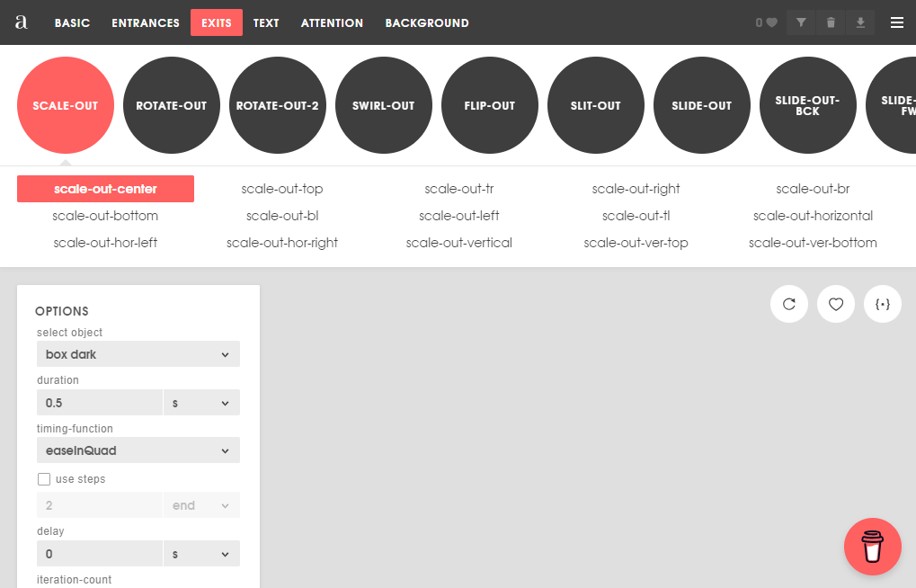Viewport: 916px width, 588px height.
Task: Open the duration unit dropdown
Action: [x=201, y=403]
